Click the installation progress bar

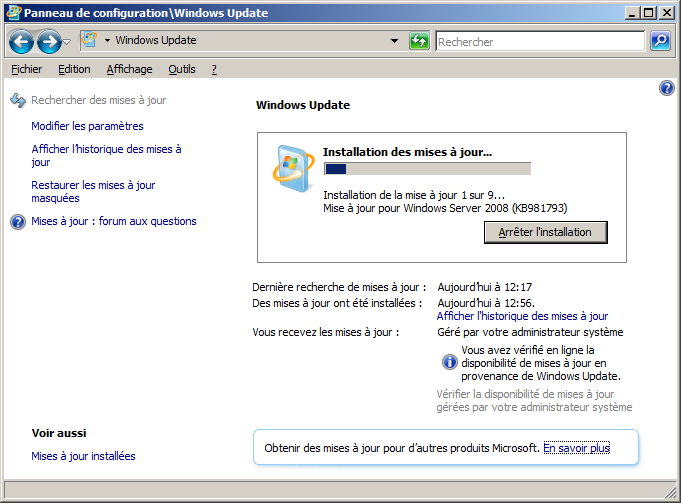click(x=427, y=169)
